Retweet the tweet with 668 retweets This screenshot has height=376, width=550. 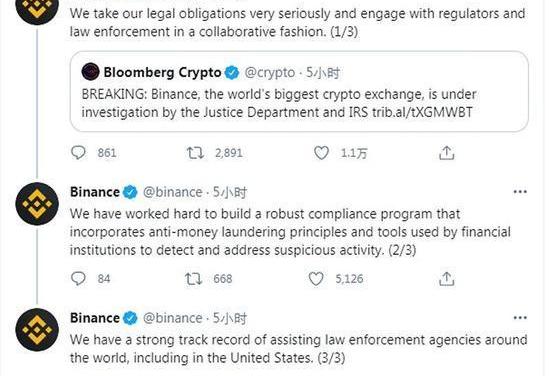pyautogui.click(x=194, y=279)
